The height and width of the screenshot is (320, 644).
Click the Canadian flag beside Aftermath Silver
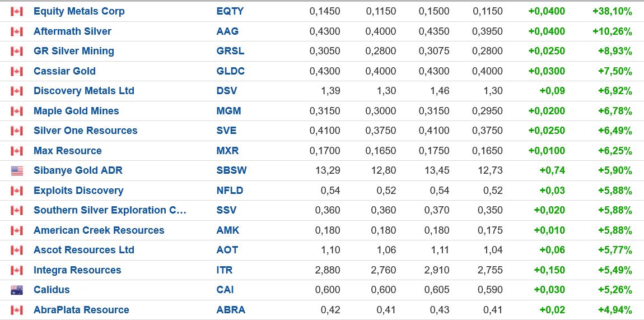pyautogui.click(x=17, y=31)
